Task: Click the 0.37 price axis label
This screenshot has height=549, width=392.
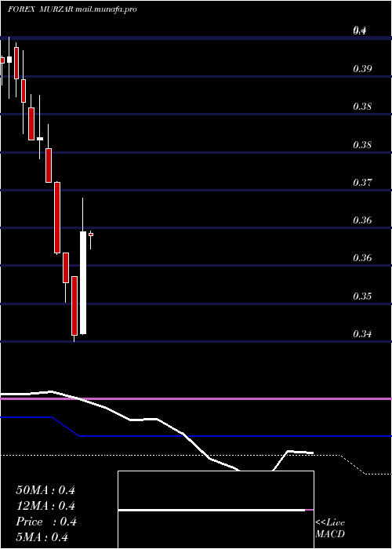Action: (362, 183)
